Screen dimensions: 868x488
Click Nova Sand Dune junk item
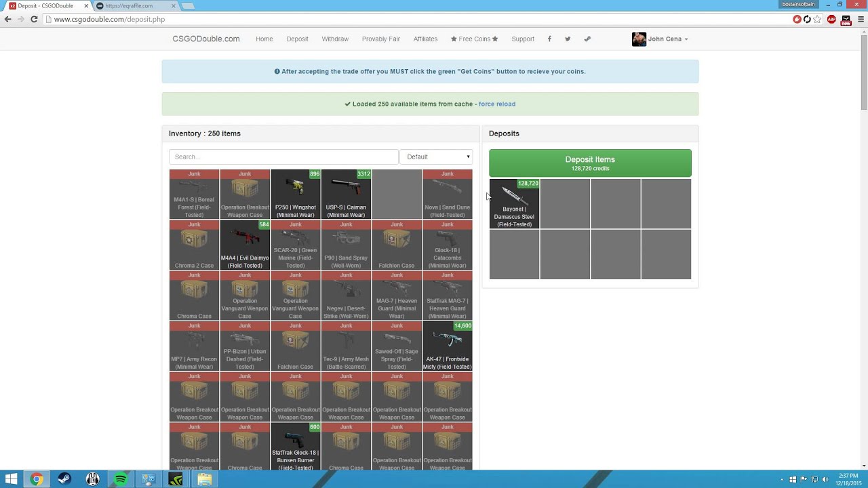[x=447, y=195]
